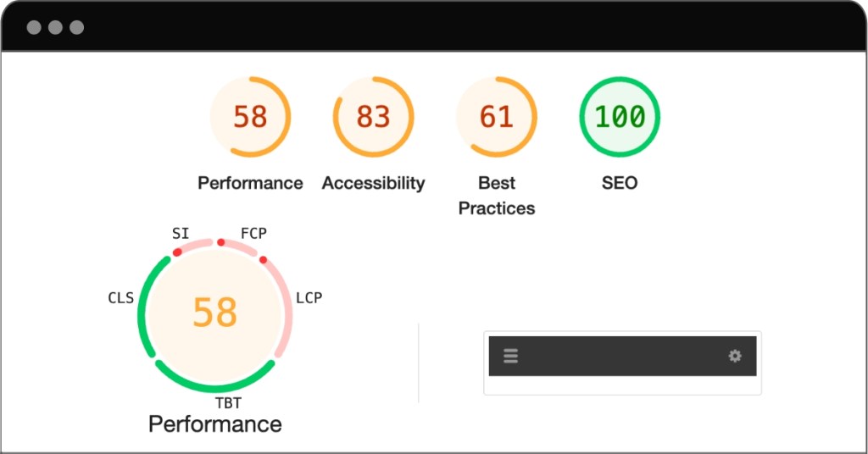This screenshot has height=454, width=868.
Task: Click the FCP metric label on the large gauge
Action: tap(253, 233)
